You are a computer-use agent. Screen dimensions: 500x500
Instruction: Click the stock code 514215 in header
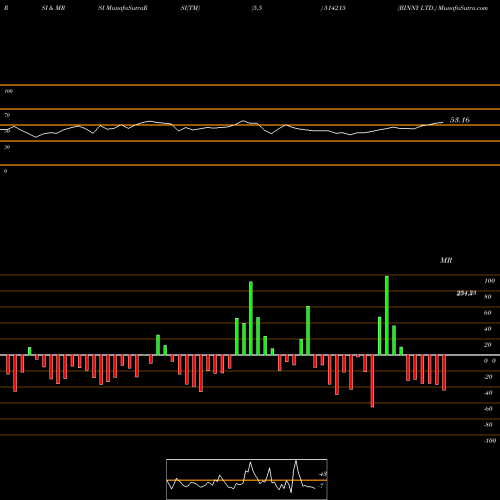335,8
